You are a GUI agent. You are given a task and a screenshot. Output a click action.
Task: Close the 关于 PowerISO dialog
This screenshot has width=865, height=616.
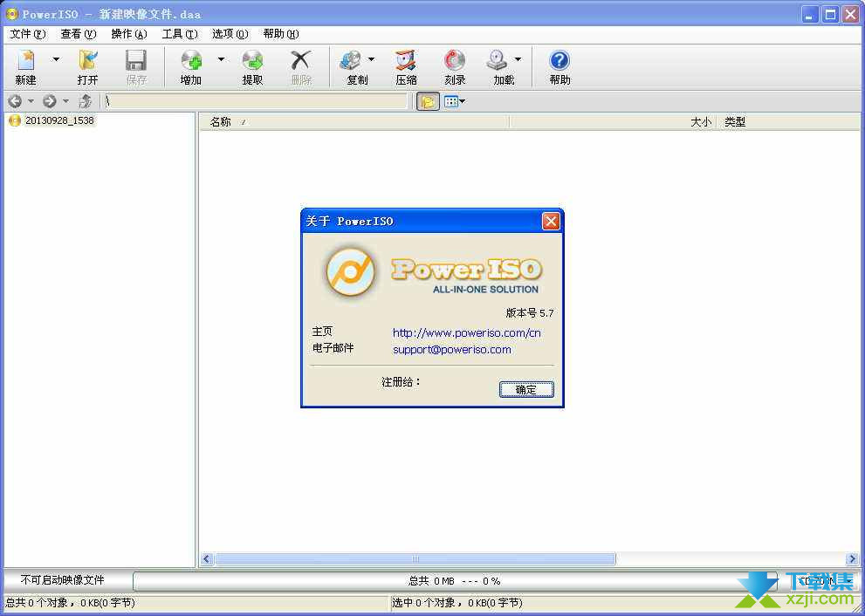tap(551, 221)
